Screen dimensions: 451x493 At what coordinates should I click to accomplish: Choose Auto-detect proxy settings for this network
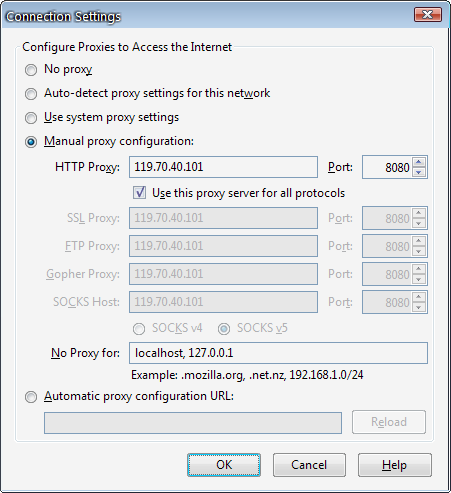[x=31, y=94]
